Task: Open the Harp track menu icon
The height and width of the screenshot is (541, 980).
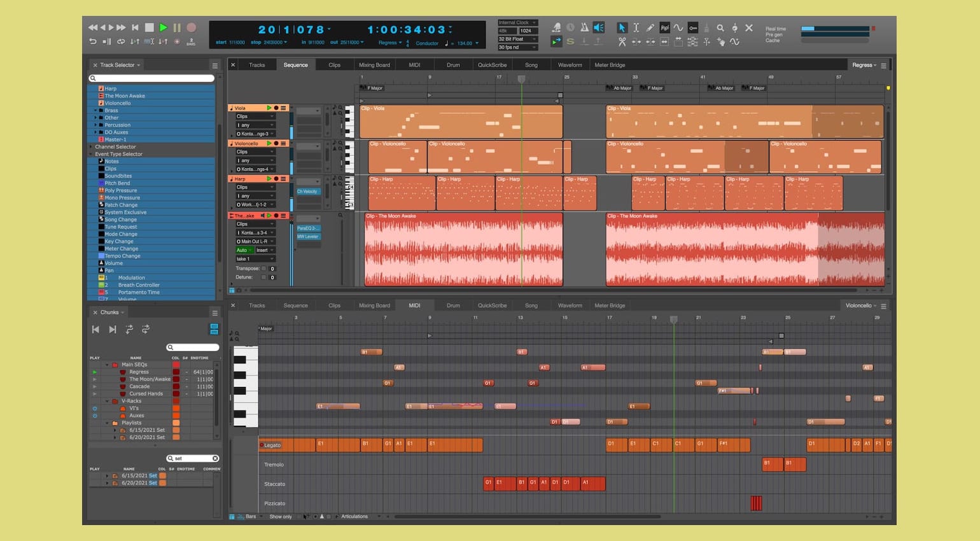Action: 283,179
